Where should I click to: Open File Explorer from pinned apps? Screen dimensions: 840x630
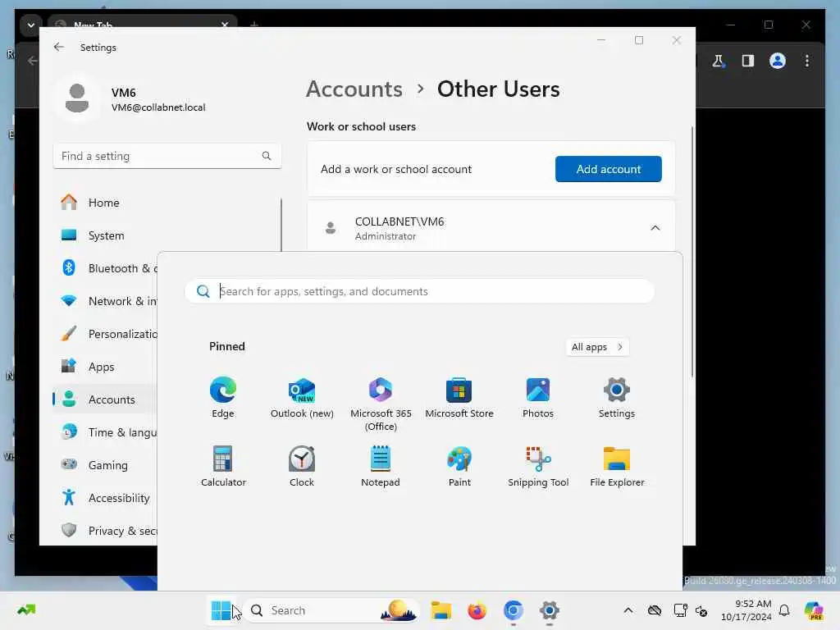(x=617, y=466)
